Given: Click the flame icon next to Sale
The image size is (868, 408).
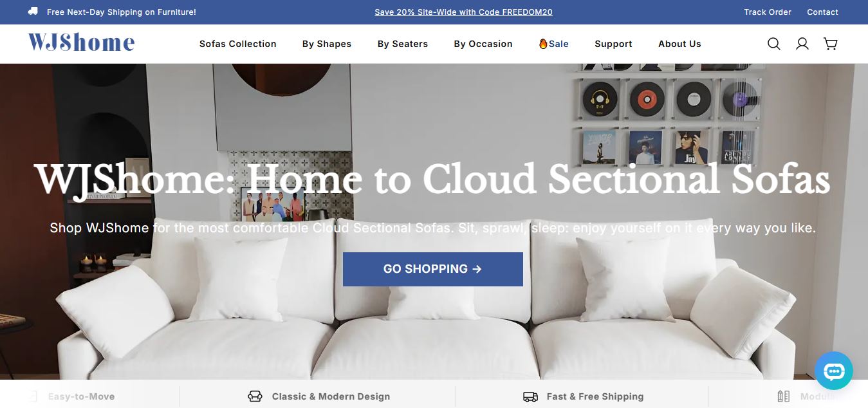Looking at the screenshot, I should pyautogui.click(x=543, y=44).
